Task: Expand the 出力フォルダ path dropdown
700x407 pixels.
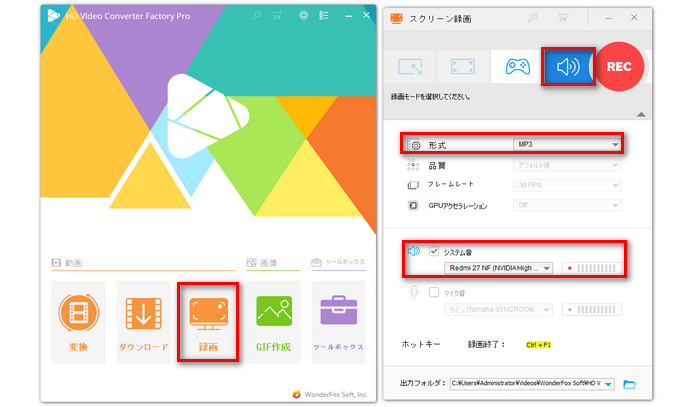Action: click(608, 384)
